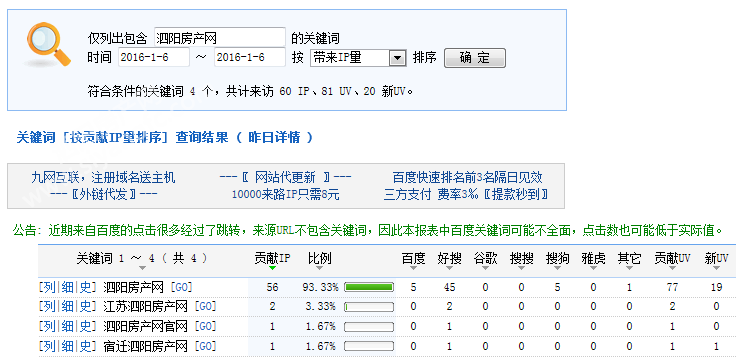The width and height of the screenshot is (742, 360).
Task: Open ad link 百度快速排名前3名隔日见效
Action: pyautogui.click(x=467, y=178)
